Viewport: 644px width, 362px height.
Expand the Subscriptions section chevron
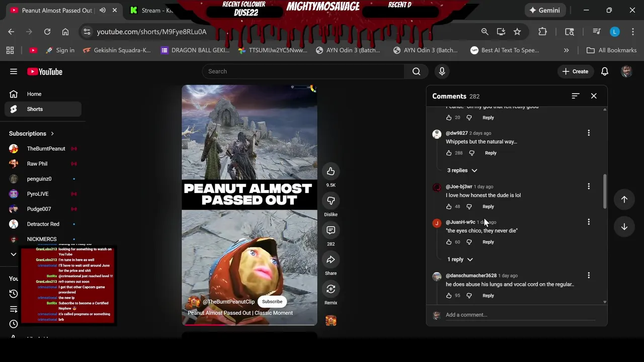tap(52, 134)
